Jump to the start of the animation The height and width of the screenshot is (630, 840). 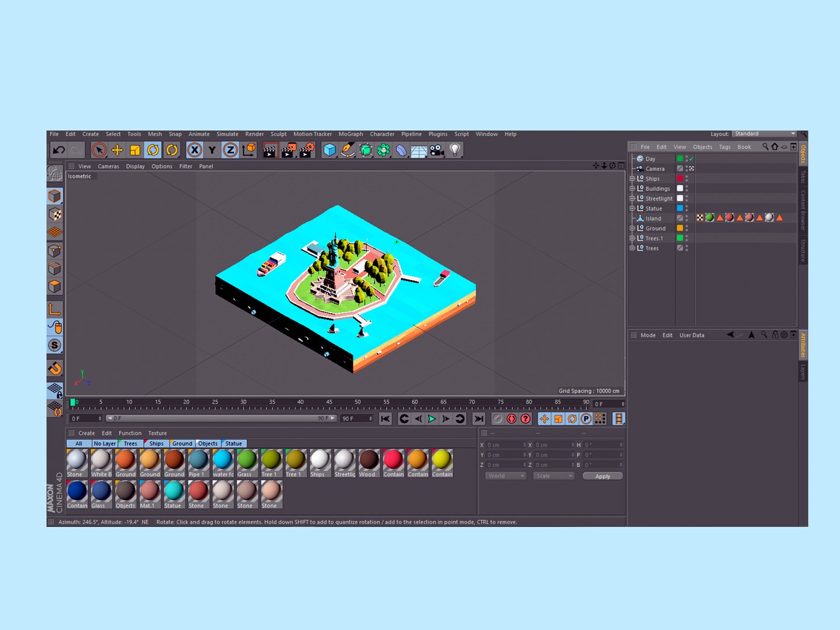(x=385, y=419)
